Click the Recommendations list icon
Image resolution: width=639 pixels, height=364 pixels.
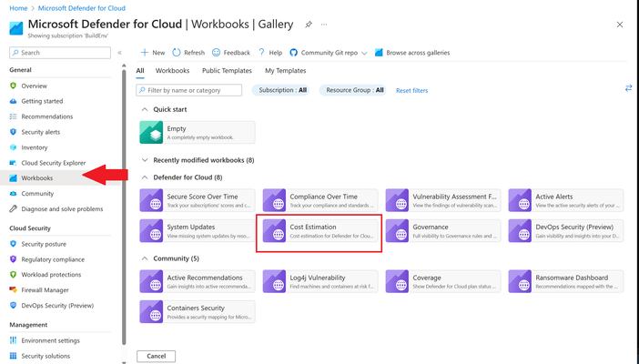coord(13,116)
